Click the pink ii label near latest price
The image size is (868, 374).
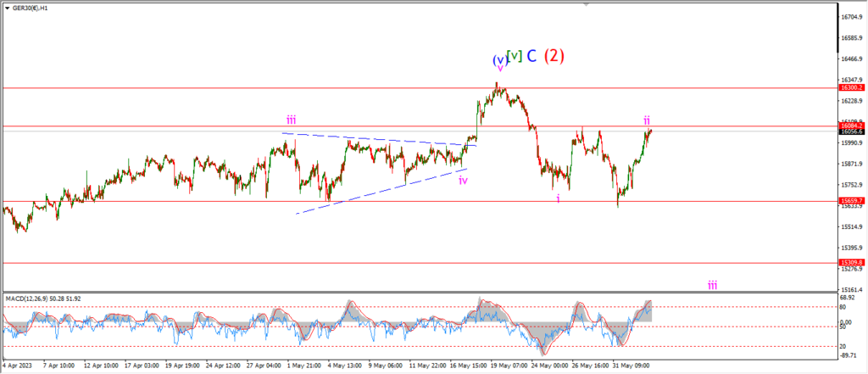pyautogui.click(x=646, y=120)
